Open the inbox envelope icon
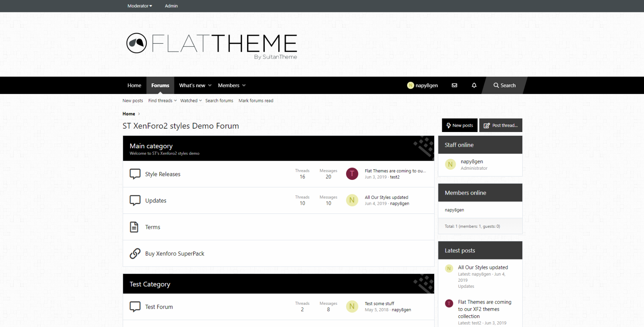This screenshot has height=327, width=644. pyautogui.click(x=455, y=85)
